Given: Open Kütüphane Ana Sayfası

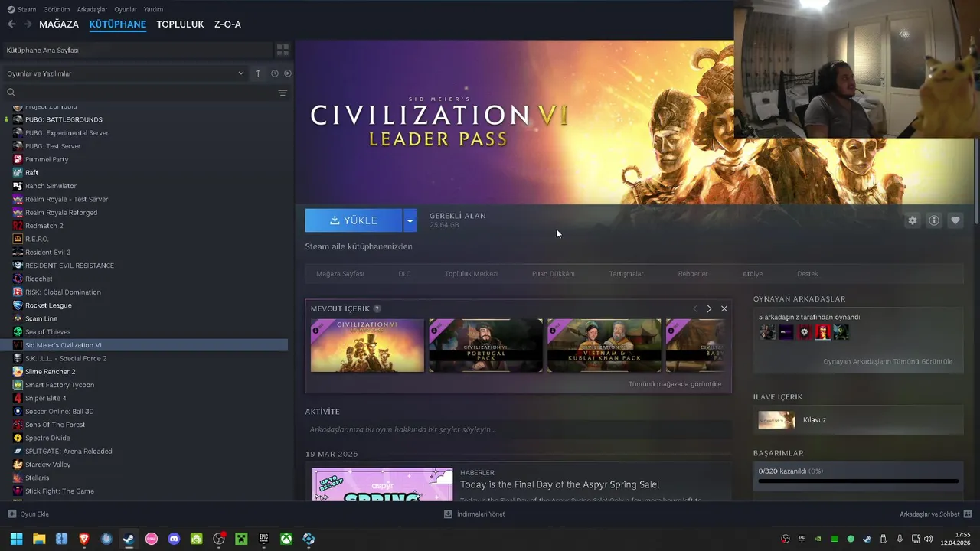Looking at the screenshot, I should pos(138,50).
